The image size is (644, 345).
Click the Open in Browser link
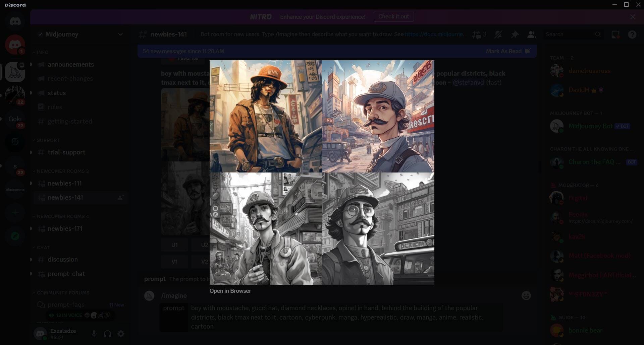coord(230,291)
